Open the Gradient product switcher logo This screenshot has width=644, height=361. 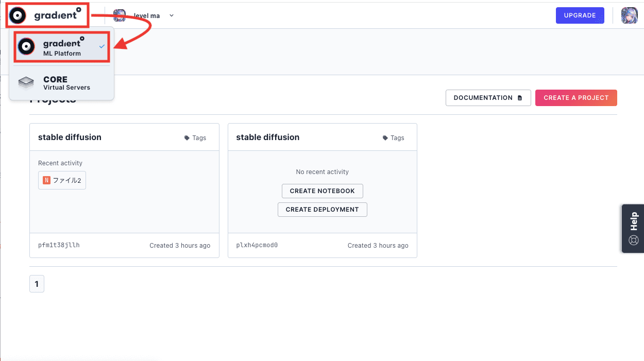point(47,15)
